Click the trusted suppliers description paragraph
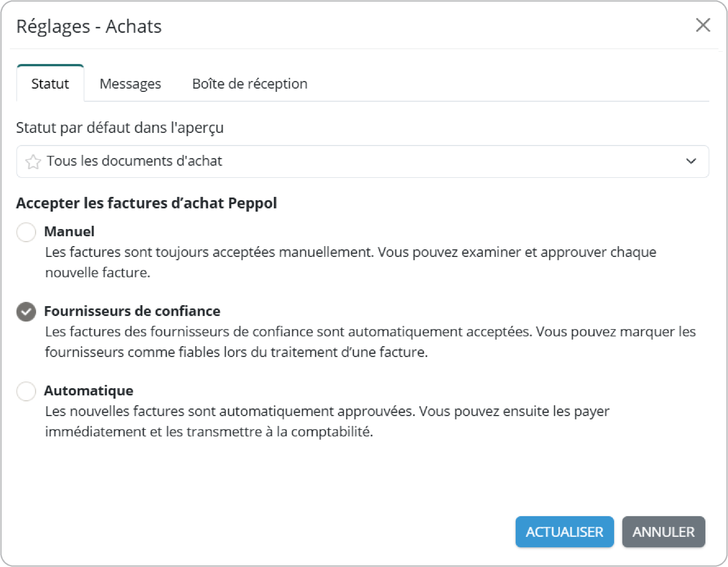Screen dimensions: 728x567 point(370,342)
